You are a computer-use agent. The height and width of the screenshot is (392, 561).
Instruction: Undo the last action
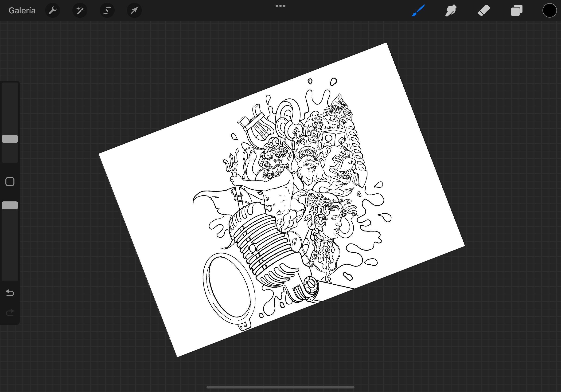(10, 293)
